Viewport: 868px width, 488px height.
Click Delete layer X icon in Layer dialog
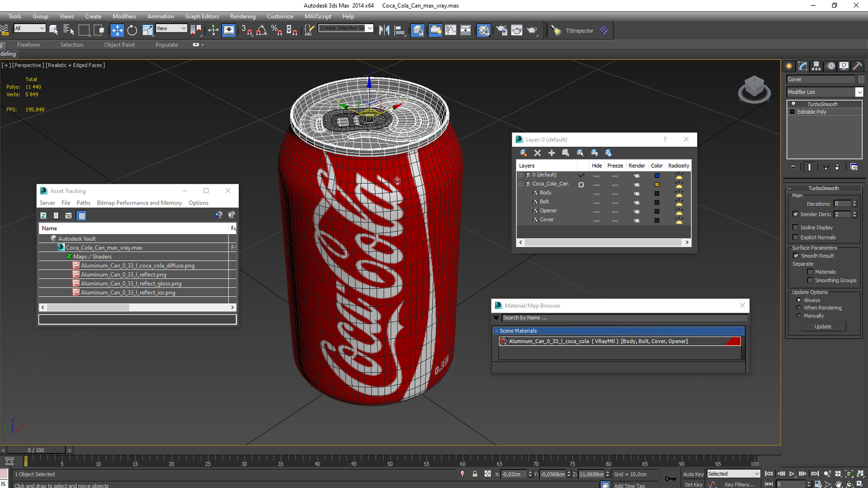point(538,153)
